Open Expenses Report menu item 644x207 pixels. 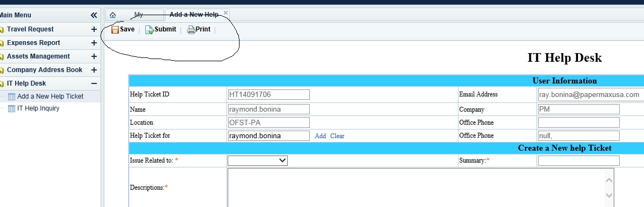tap(34, 43)
